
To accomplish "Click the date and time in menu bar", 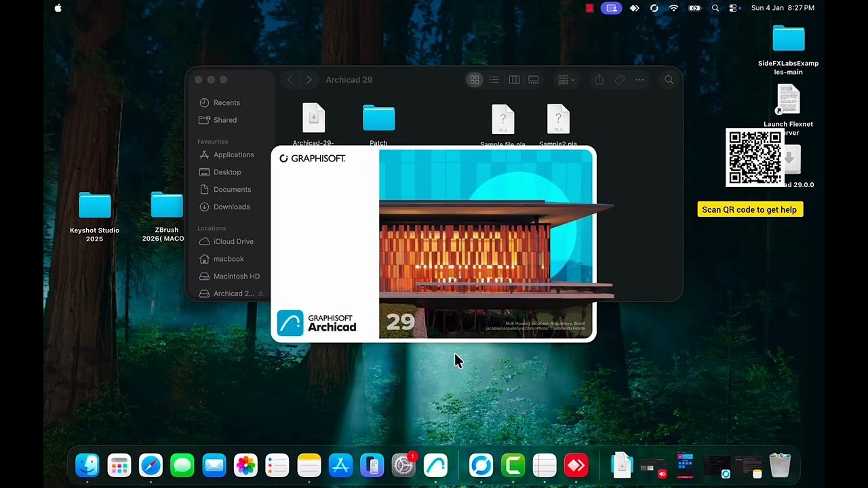I will 783,8.
